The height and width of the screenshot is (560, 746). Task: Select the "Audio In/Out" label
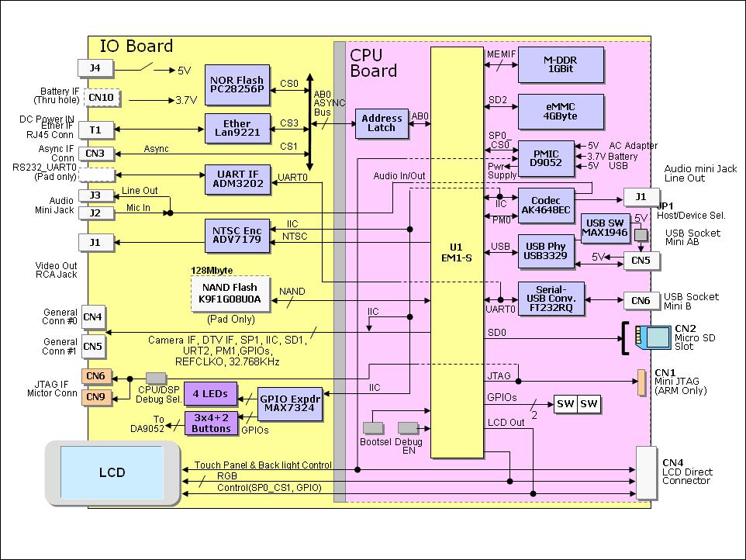point(399,175)
